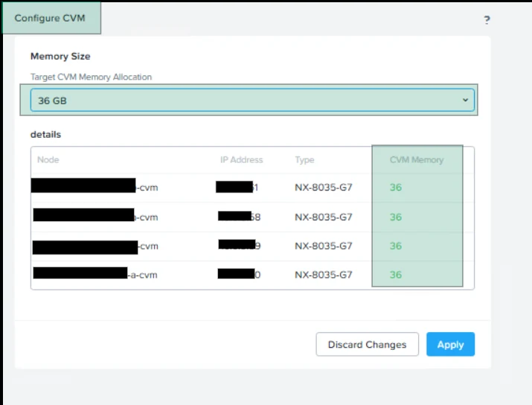Screen dimensions: 532x405
Task: Click the details section heading
Action: [46, 135]
